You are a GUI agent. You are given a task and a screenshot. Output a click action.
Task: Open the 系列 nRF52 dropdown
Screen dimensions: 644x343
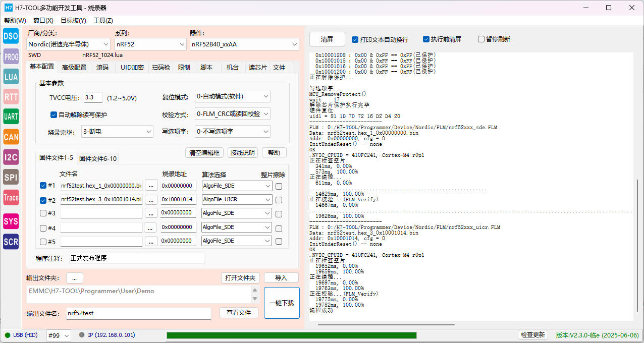tap(150, 44)
